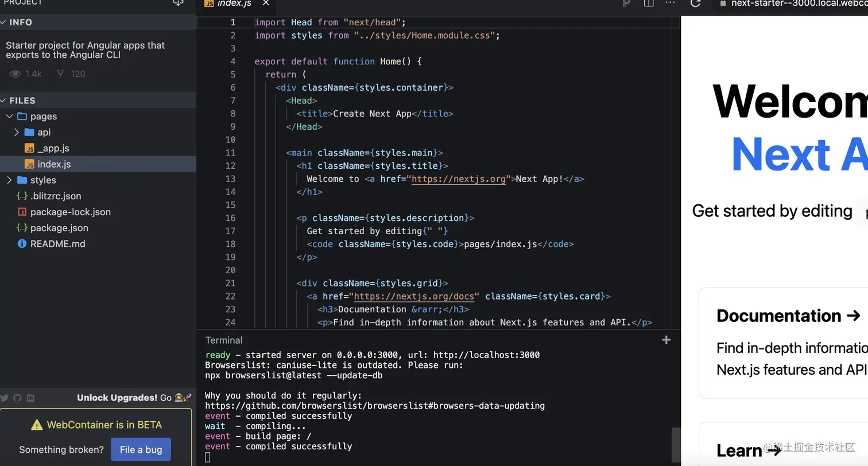This screenshot has width=868, height=466.
Task: Click the red package-lock.json file icon
Action: click(x=22, y=212)
